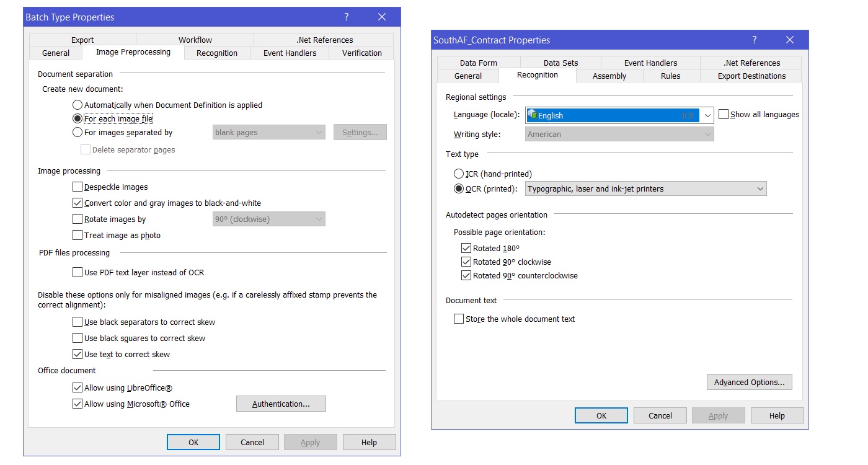868x465 pixels.
Task: Click the English language flag icon
Action: pos(532,115)
